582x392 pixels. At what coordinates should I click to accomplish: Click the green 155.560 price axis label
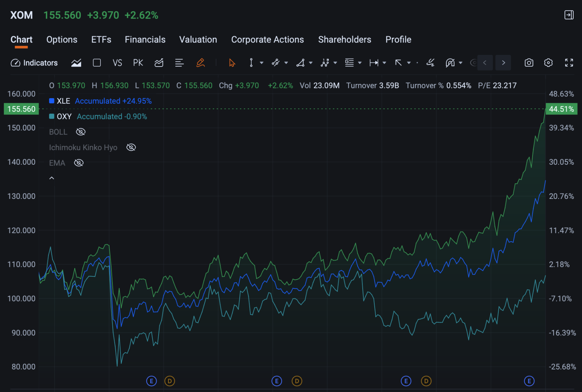coord(21,109)
